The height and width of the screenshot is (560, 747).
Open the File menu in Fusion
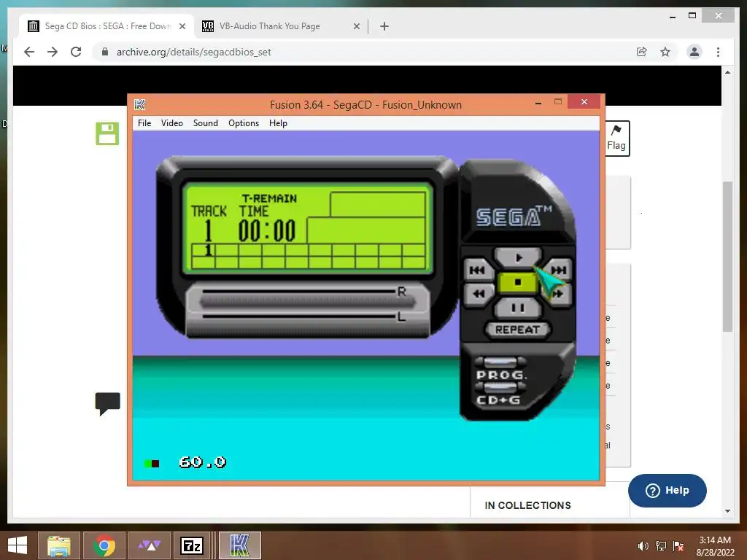click(144, 122)
